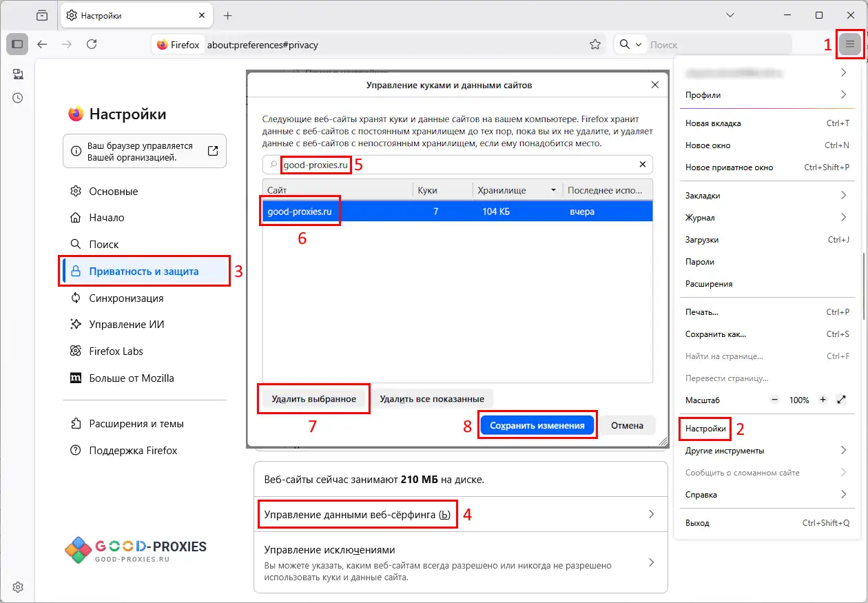Open a new tab with plus
Screen dimensions: 868x603
[x=228, y=15]
